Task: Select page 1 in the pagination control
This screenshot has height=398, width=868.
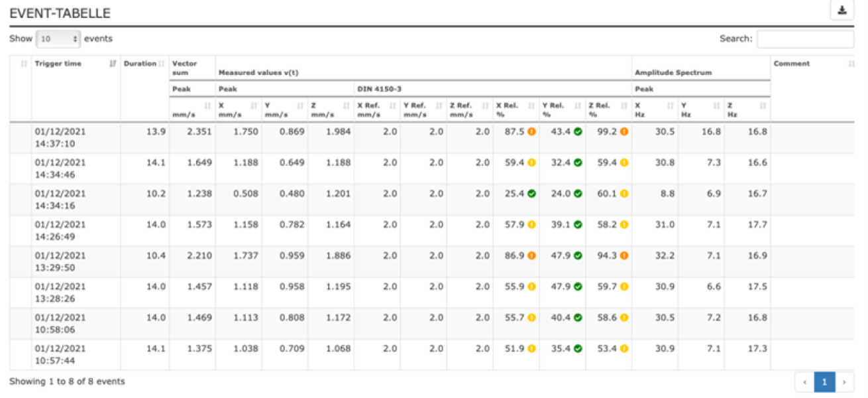Action: (x=824, y=382)
